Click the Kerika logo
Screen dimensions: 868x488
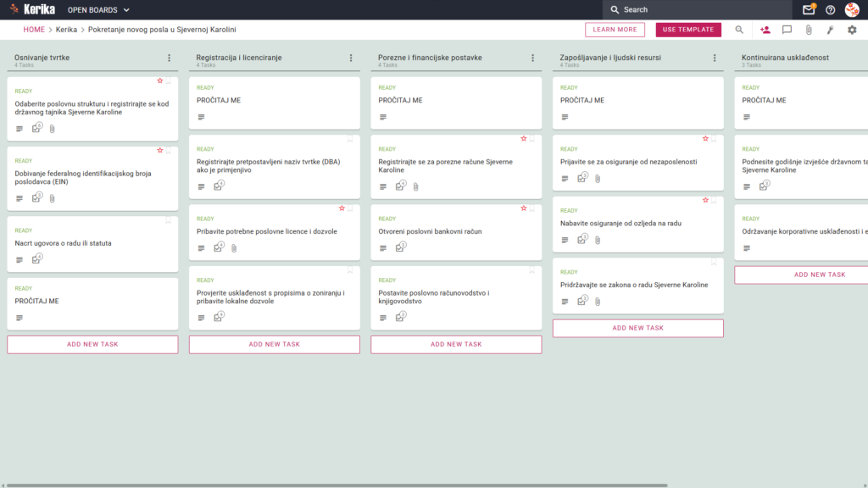coord(32,9)
